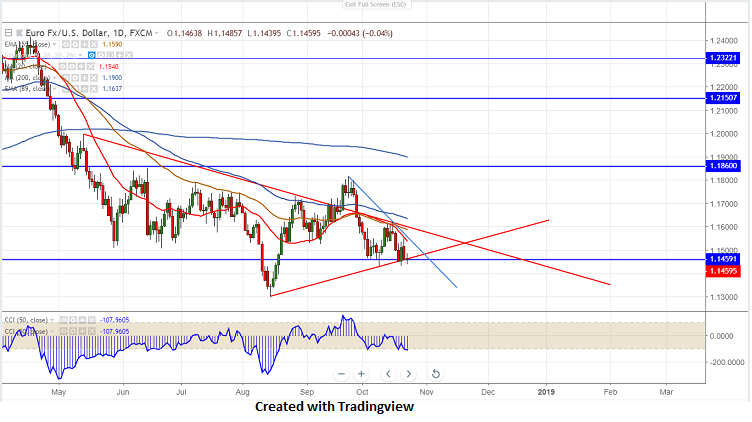Expand the second CCI row dropdown arrow
The width and height of the screenshot is (752, 422).
tap(52, 331)
